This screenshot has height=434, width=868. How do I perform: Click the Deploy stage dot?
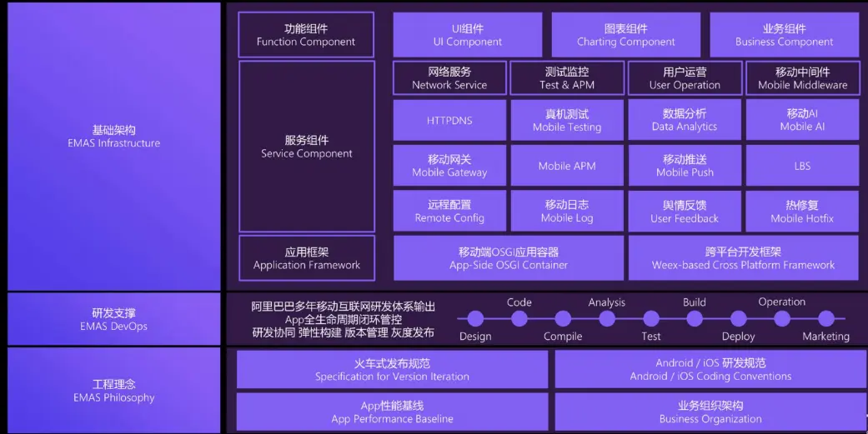738,318
